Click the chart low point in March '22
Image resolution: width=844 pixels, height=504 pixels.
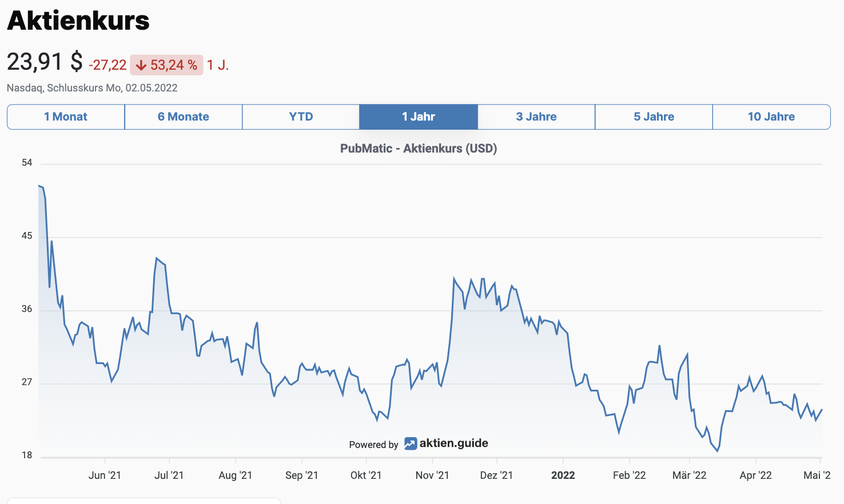coord(718,451)
